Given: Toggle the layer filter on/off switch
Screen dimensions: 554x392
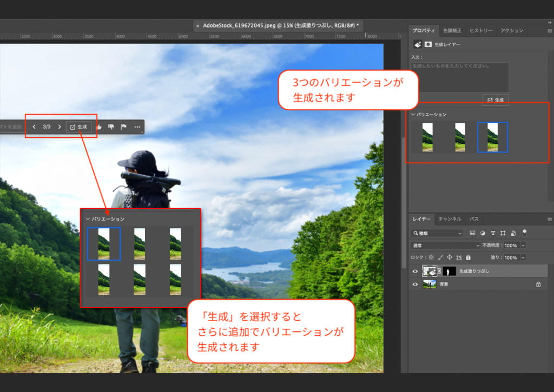Looking at the screenshot, I should pos(524,232).
